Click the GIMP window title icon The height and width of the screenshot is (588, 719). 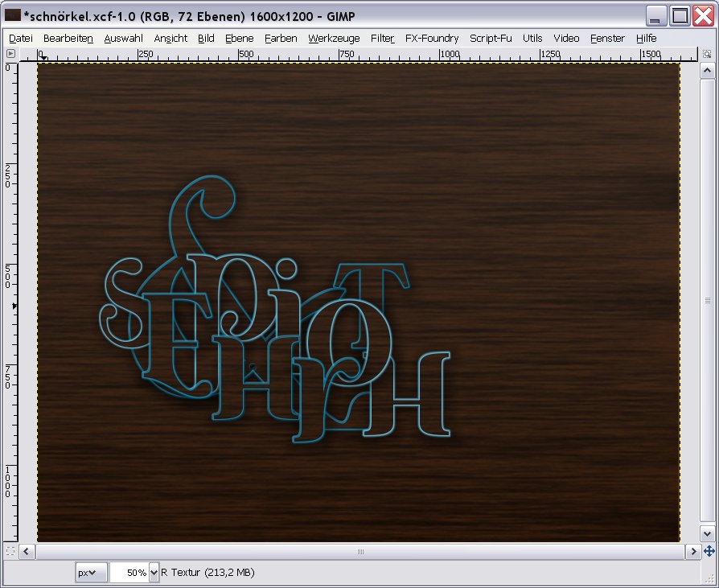point(12,15)
